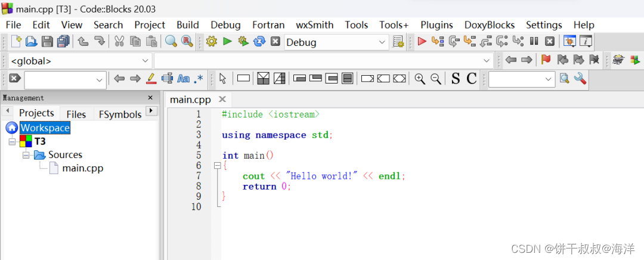644x260 pixels.
Task: Toggle bookmark with the red flag icon
Action: (546, 60)
